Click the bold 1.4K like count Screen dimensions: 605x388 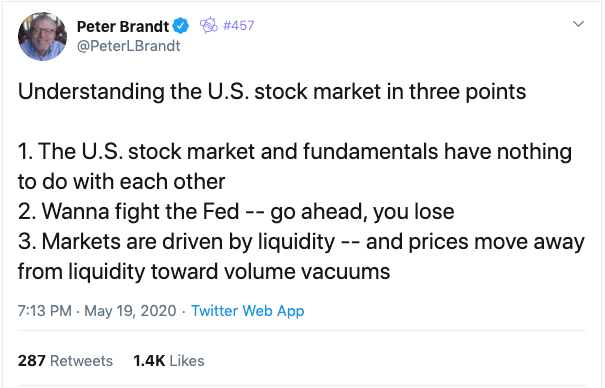pyautogui.click(x=149, y=361)
